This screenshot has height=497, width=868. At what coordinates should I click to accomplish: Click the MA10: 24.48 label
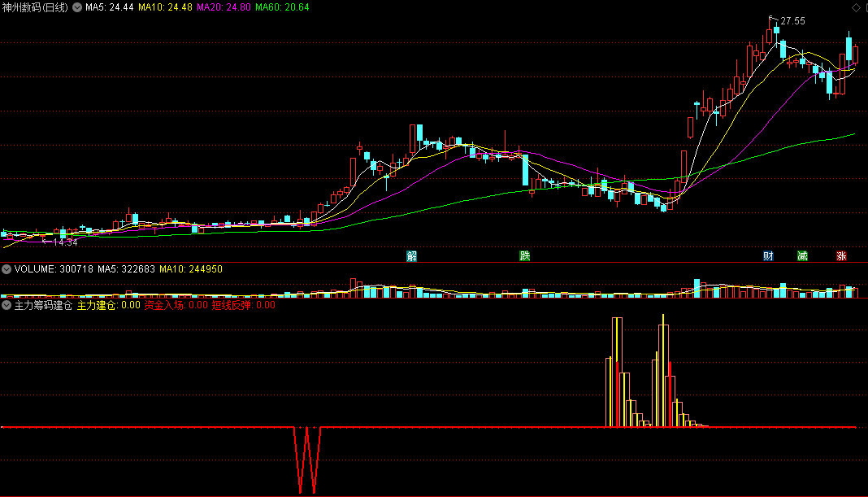165,7
